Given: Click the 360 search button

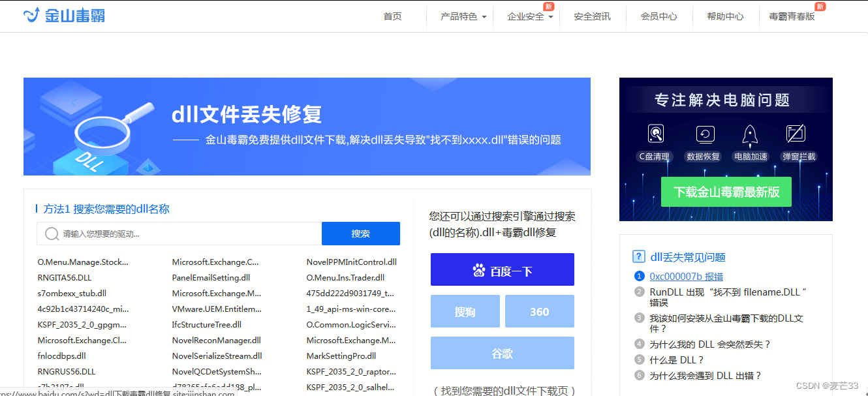Looking at the screenshot, I should [540, 311].
